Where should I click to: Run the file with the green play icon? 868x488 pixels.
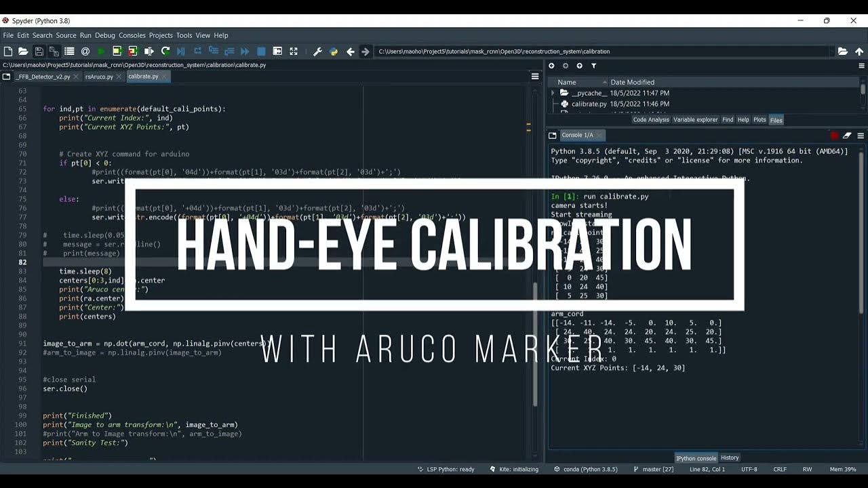pos(102,52)
